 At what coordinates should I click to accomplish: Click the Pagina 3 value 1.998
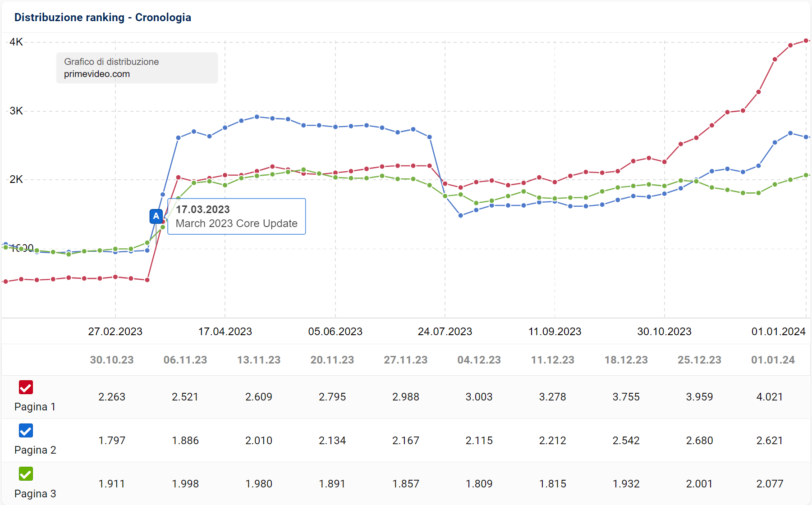click(x=185, y=484)
